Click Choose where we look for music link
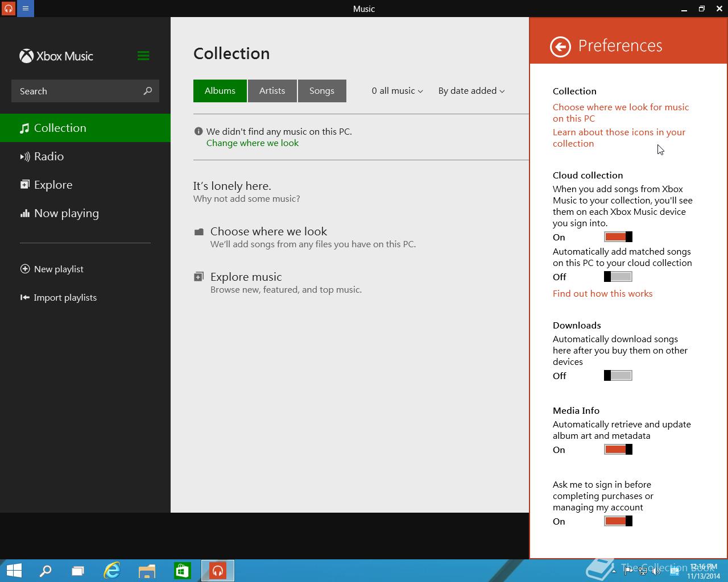The width and height of the screenshot is (728, 582). click(621, 113)
